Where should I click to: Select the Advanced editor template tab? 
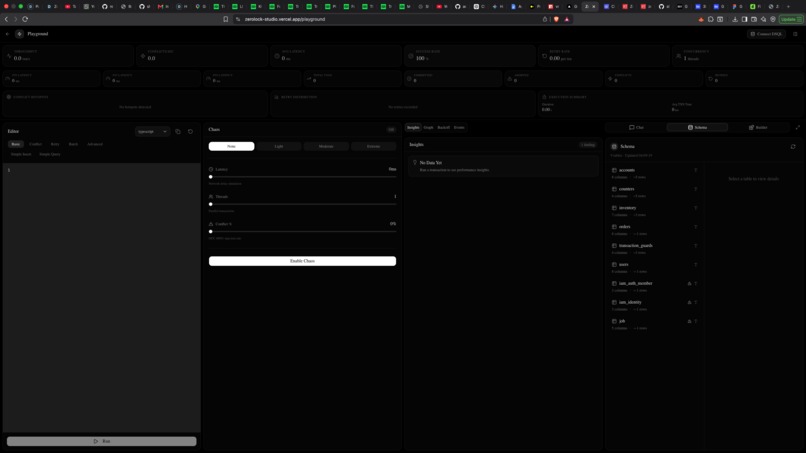point(95,144)
